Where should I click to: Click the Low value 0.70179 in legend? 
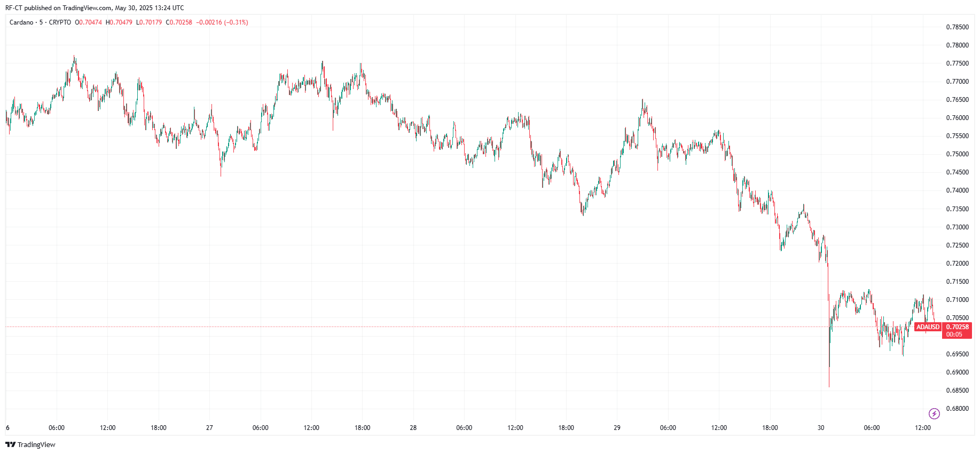151,22
